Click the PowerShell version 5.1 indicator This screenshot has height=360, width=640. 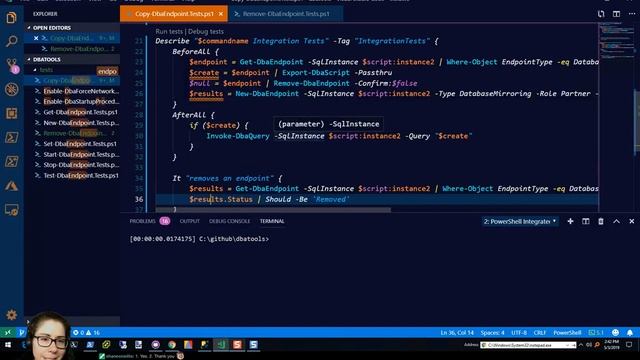pyautogui.click(x=596, y=333)
